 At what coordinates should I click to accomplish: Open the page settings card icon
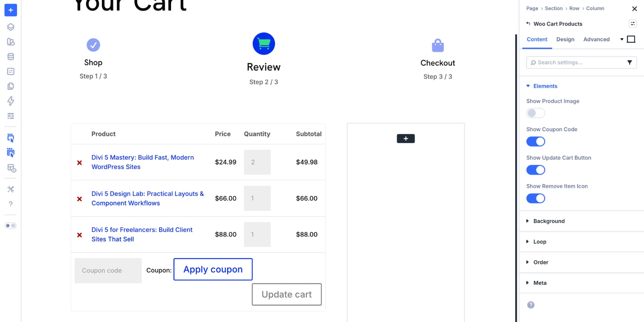pos(11,72)
